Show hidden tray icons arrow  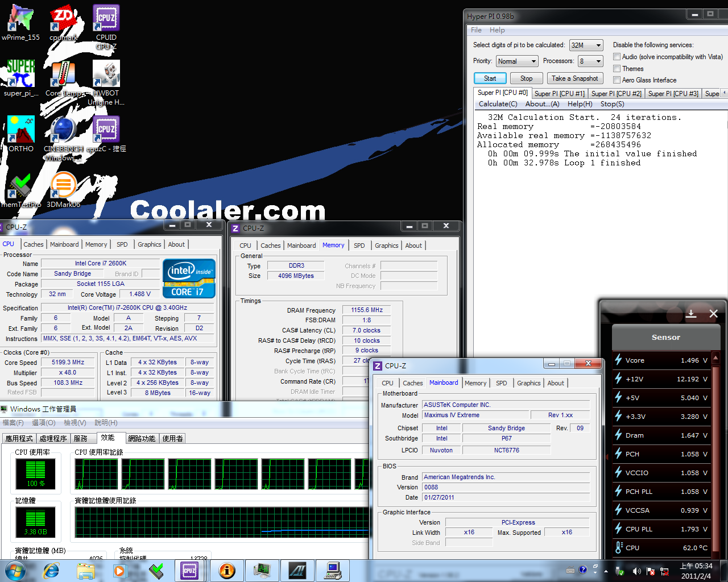point(606,571)
